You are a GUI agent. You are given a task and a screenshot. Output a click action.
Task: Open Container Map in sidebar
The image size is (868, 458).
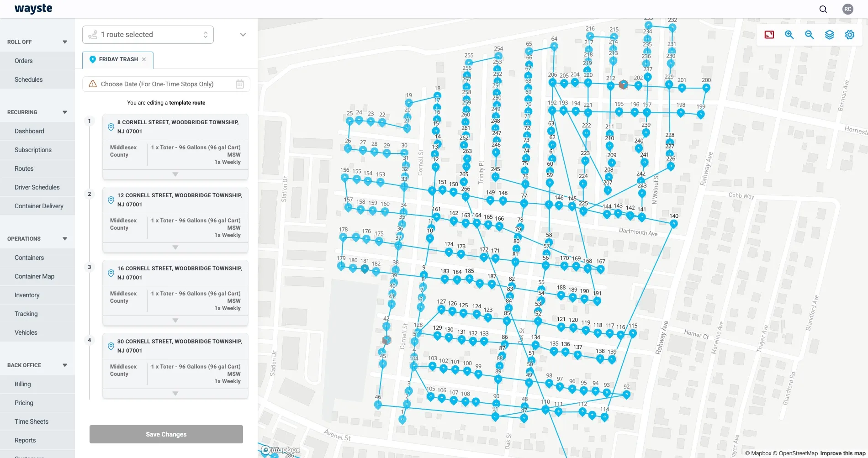34,276
